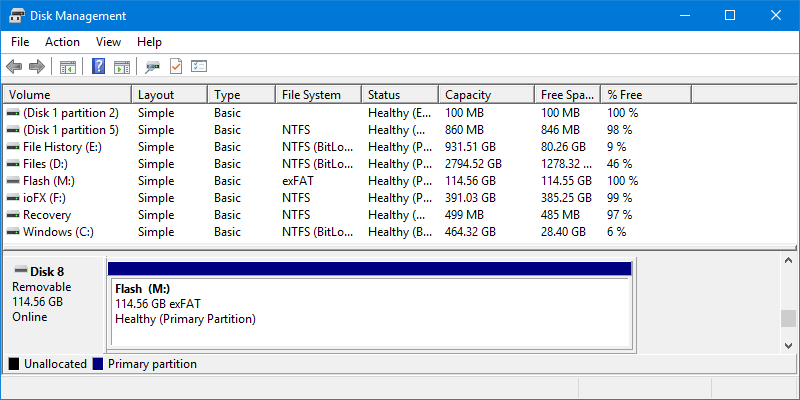This screenshot has width=800, height=400.
Task: Click the Back arrow in toolbar
Action: point(14,67)
